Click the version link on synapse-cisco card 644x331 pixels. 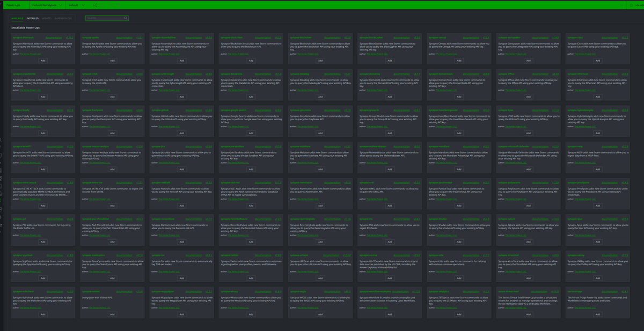tap(624, 38)
